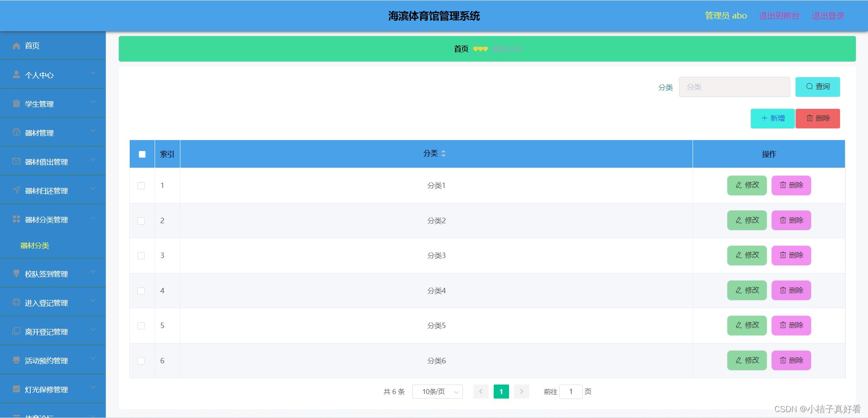Click the clipboard icon for 学生管理

pos(17,103)
